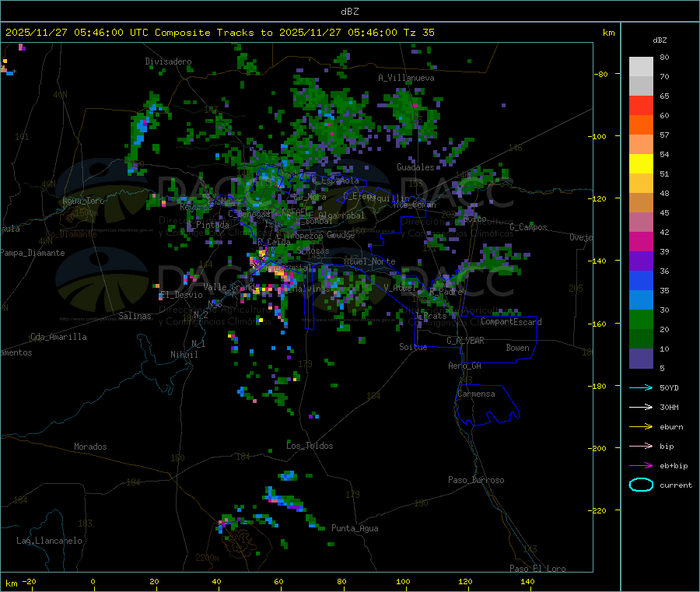Click the Bowen place label
Viewport: 700px width, 592px height.
[x=517, y=348]
